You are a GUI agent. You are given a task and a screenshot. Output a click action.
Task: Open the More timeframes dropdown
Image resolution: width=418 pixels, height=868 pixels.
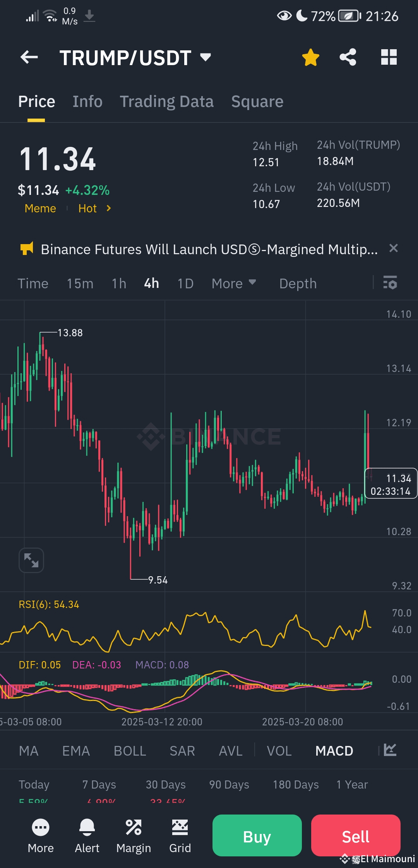(233, 284)
